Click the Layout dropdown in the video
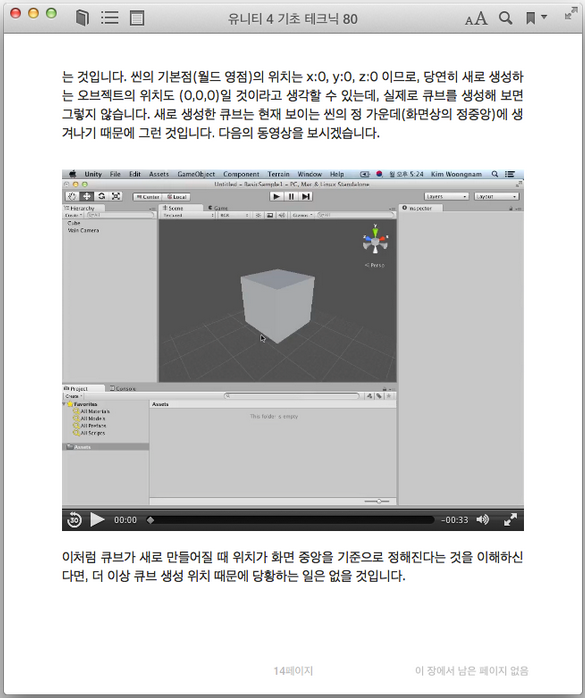The height and width of the screenshot is (698, 585). pyautogui.click(x=496, y=196)
